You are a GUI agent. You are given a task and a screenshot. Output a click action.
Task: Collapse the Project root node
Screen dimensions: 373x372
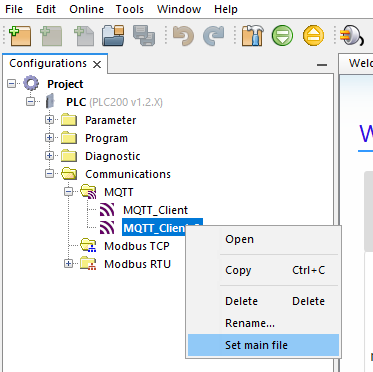12,84
